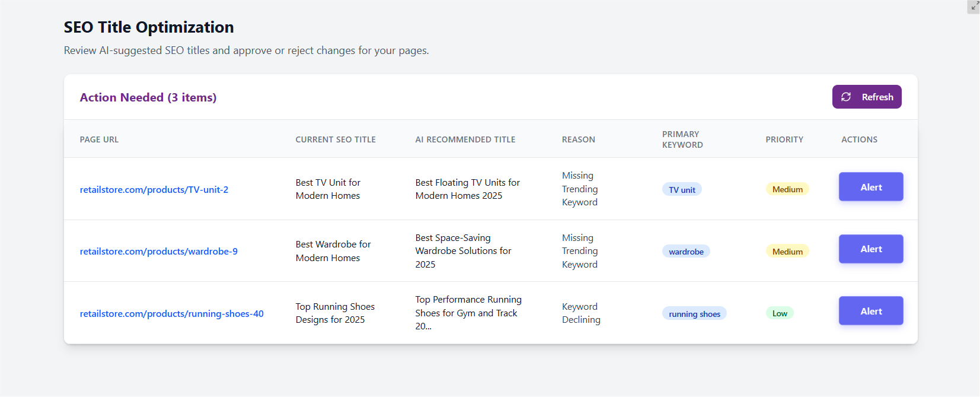Open the running-shoes-40 product URL link
The height and width of the screenshot is (397, 980).
click(x=172, y=314)
